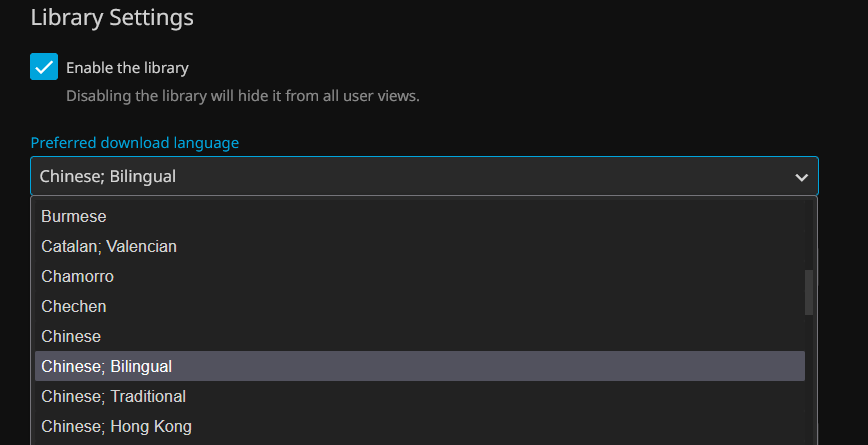Select Chinese; Hong Kong language option

[x=116, y=426]
